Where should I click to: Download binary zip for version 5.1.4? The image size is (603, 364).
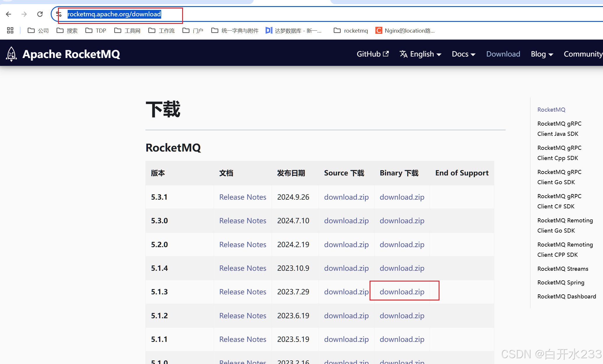(x=402, y=268)
